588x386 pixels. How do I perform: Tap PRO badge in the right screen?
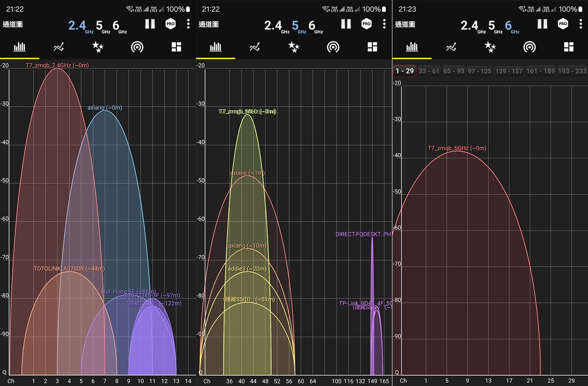click(563, 24)
